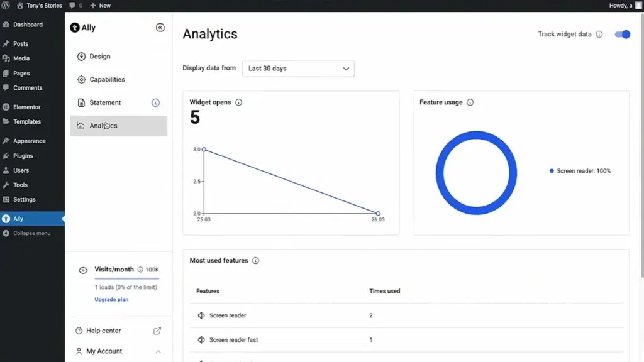Expand the My Account section
This screenshot has height=362, width=644.
point(158,351)
